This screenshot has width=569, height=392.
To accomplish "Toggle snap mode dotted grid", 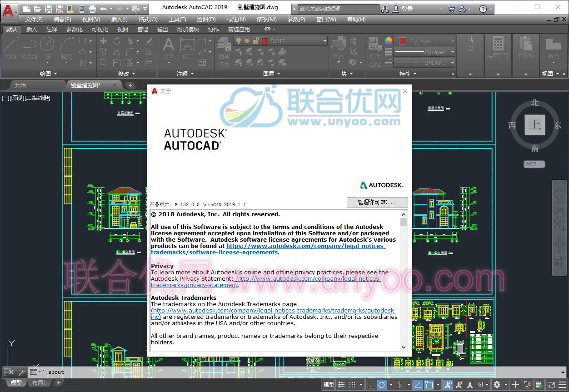I will (x=352, y=385).
